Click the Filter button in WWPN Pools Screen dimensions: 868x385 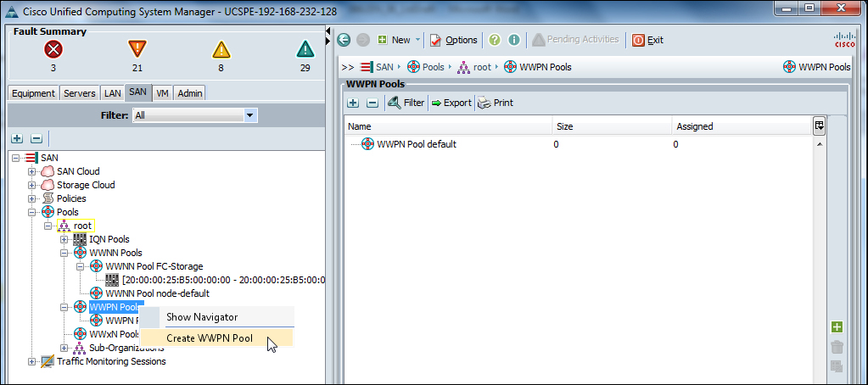406,103
